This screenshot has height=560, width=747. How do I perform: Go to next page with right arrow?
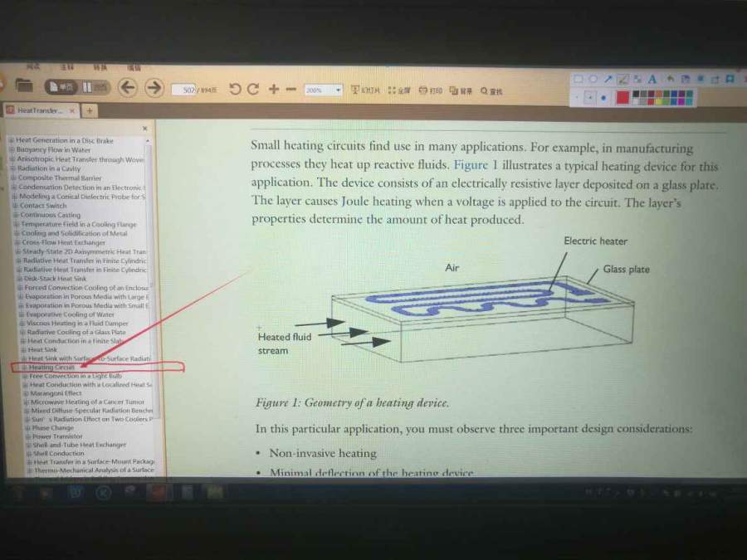[154, 88]
